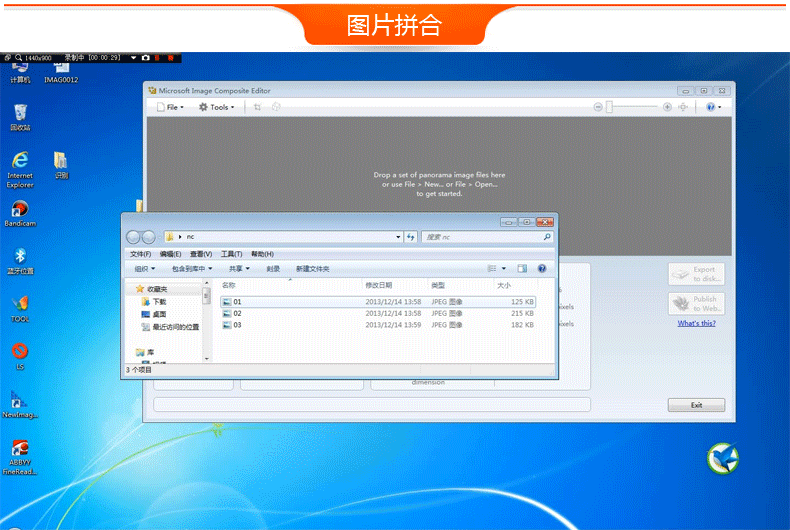Image resolution: width=790 pixels, height=530 pixels.
Task: Click the 识别 folder desktop icon
Action: [x=61, y=165]
